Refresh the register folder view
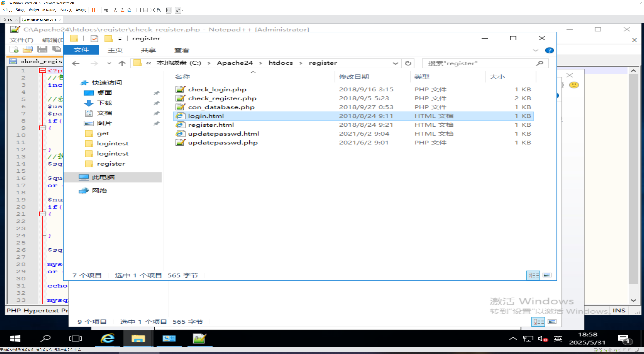The width and height of the screenshot is (644, 354). [x=408, y=63]
